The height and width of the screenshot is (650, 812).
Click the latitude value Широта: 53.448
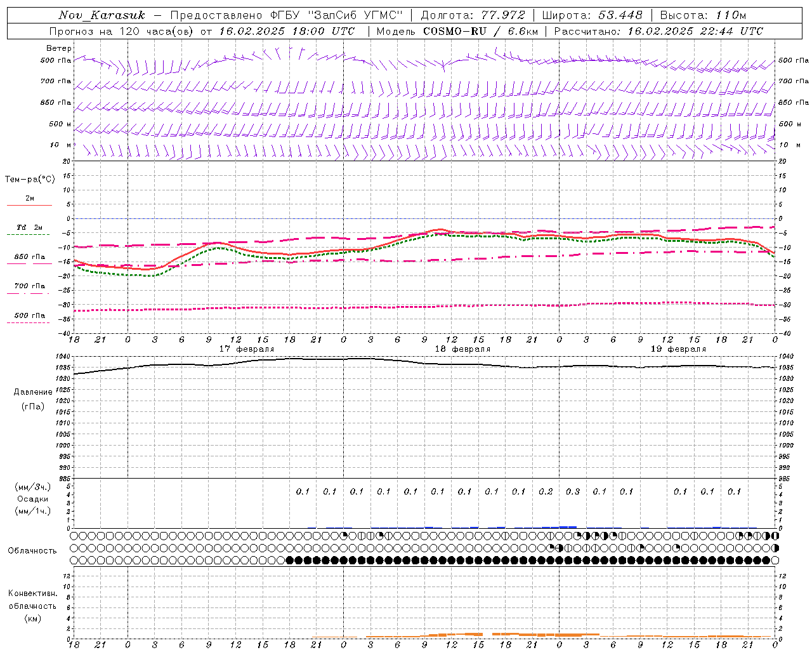[592, 15]
